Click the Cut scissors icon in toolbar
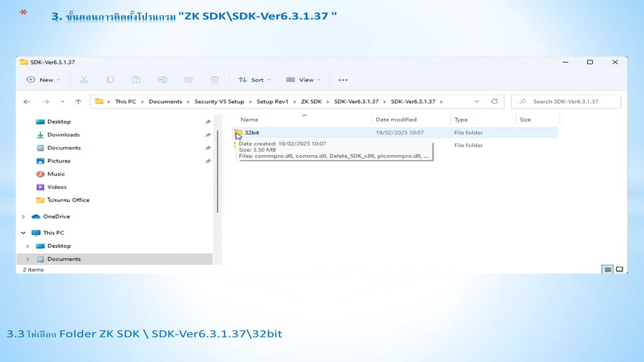The image size is (644, 362). click(x=84, y=80)
